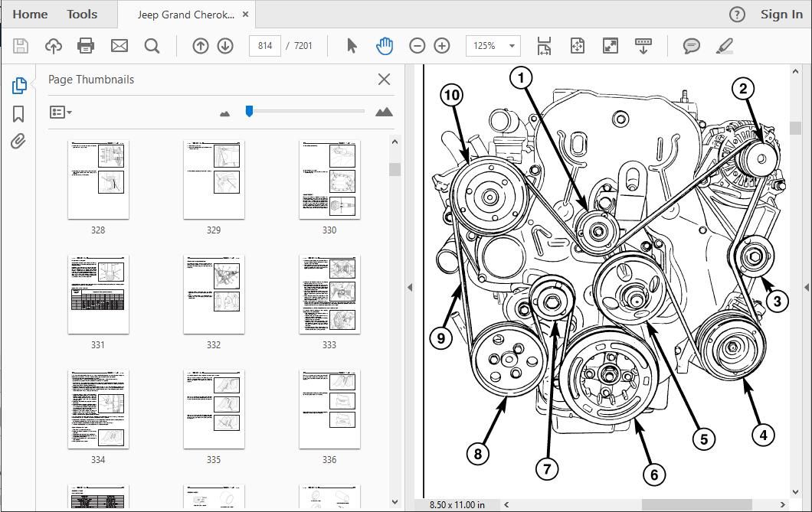Click document horizontal scroll left arrow
The image size is (812, 512).
(x=506, y=505)
